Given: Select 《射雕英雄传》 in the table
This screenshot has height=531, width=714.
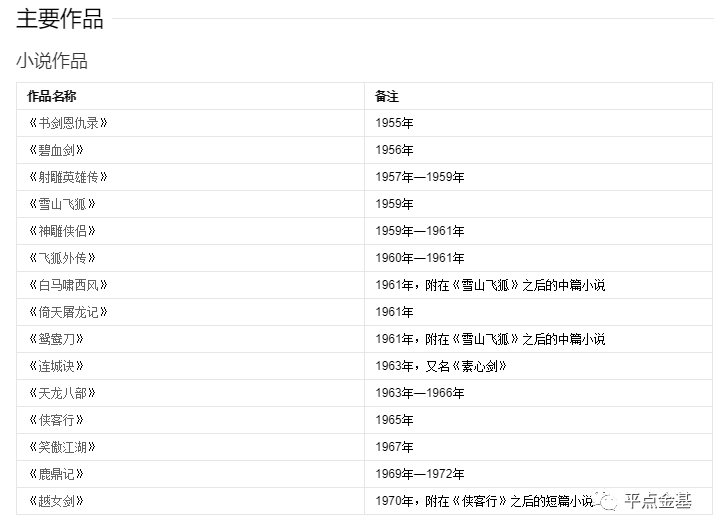Looking at the screenshot, I should point(68,177).
